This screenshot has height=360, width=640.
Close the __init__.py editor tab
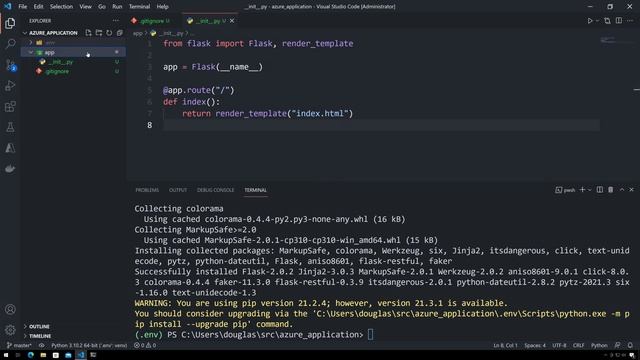[x=232, y=21]
